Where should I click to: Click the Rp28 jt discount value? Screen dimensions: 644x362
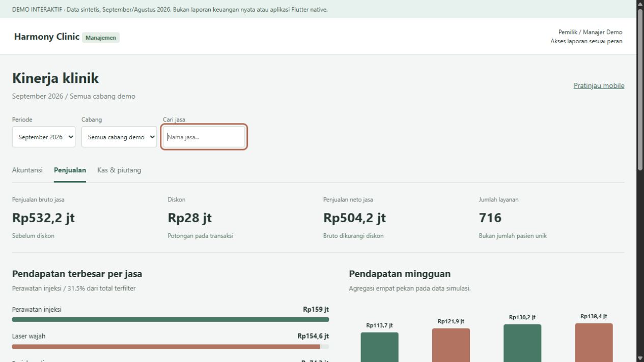190,218
